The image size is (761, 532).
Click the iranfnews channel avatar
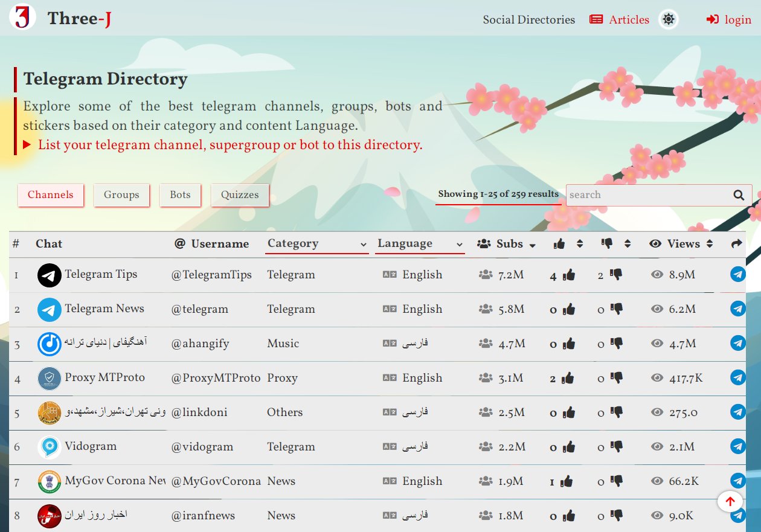[50, 516]
